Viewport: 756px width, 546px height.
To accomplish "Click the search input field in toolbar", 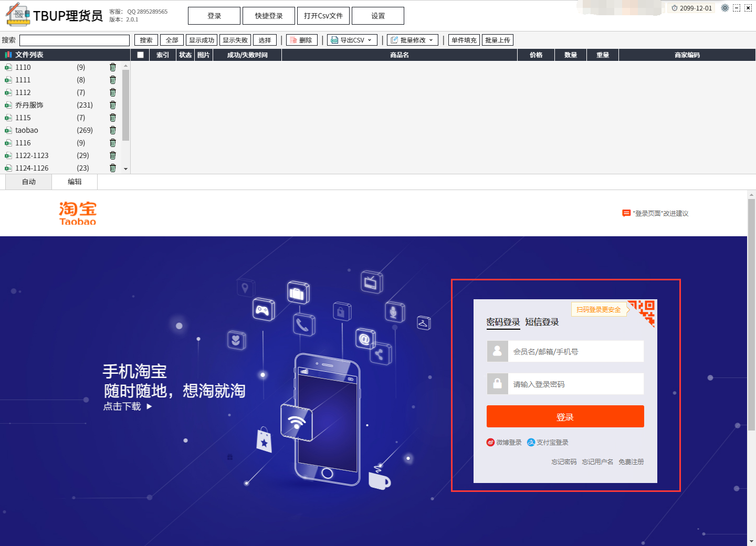I will 75,40.
